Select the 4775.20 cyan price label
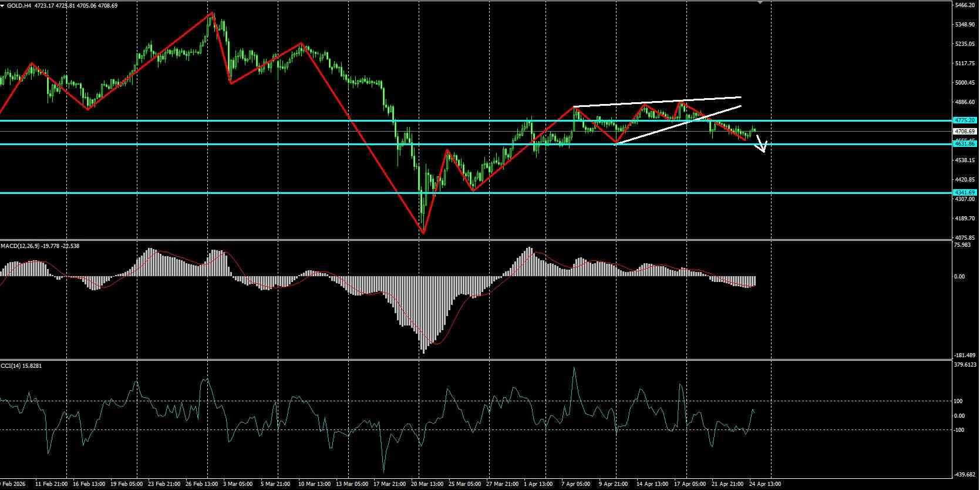Screen dimensions: 980x490 965,120
